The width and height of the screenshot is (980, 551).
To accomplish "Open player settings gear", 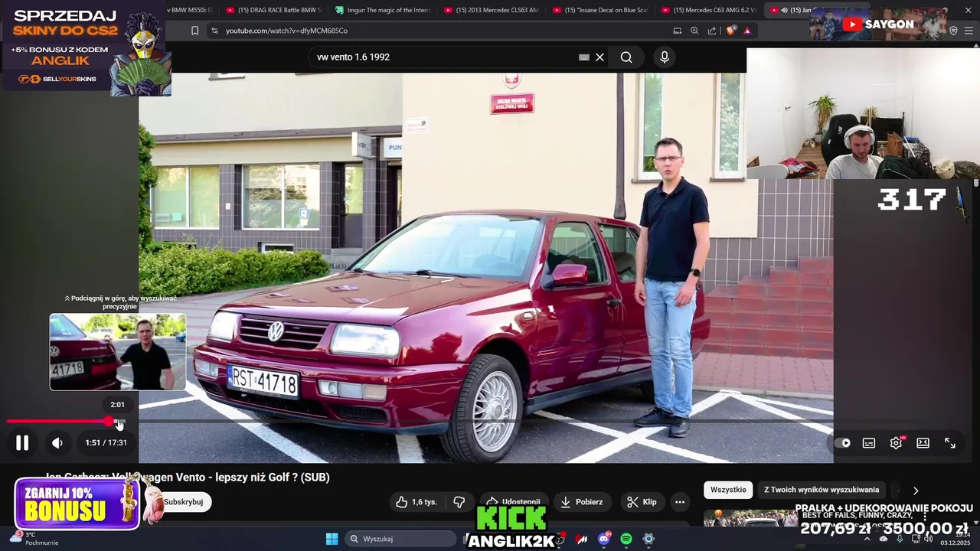I will (x=896, y=443).
